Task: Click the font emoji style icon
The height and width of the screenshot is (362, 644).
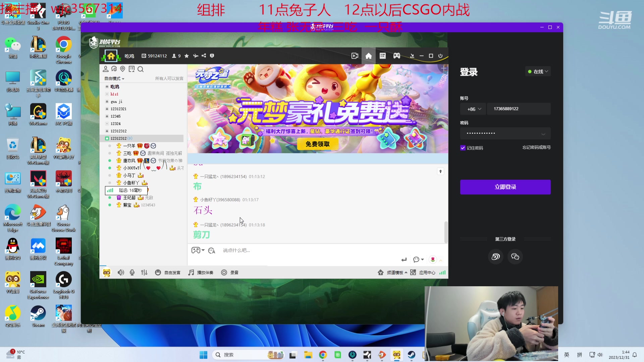Action: click(x=212, y=250)
